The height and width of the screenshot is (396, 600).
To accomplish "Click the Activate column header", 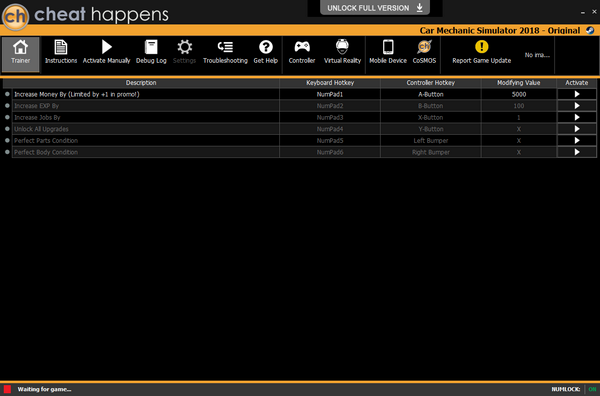I will pos(577,83).
